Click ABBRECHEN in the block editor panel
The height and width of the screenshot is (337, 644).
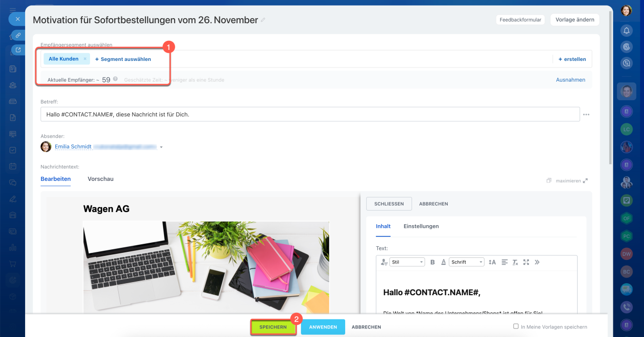[x=434, y=204]
